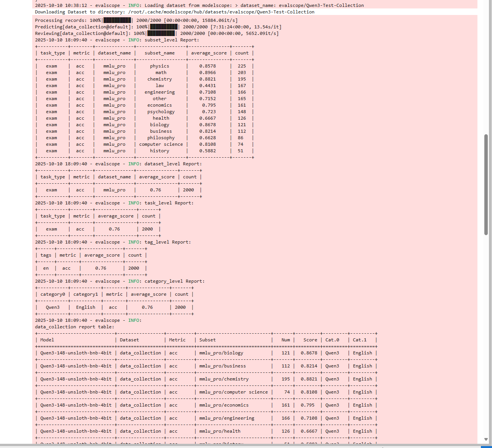
Task: Click the 'tags' column header
Action: [x=46, y=255]
